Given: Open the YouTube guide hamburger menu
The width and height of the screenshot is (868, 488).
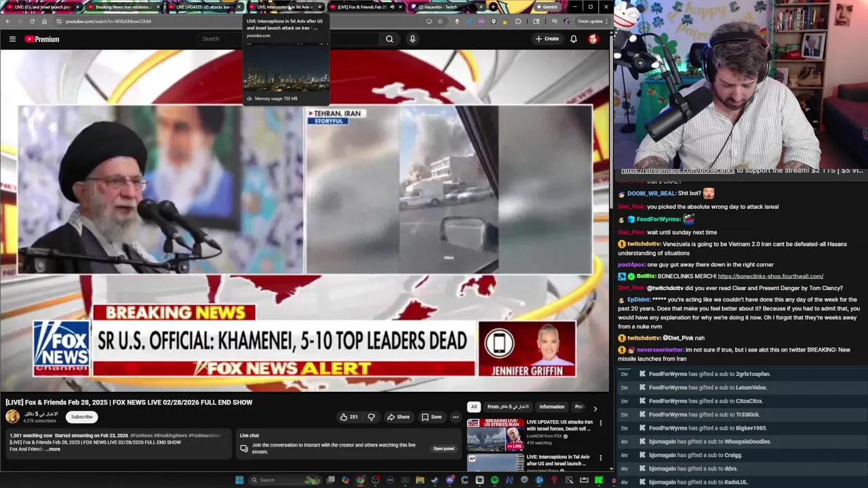Looking at the screenshot, I should [12, 39].
